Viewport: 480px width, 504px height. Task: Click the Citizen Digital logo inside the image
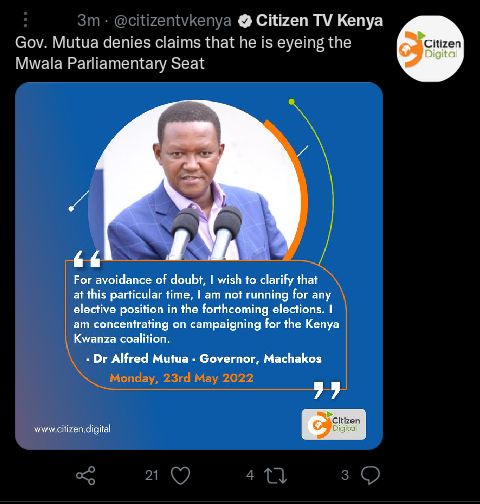334,424
